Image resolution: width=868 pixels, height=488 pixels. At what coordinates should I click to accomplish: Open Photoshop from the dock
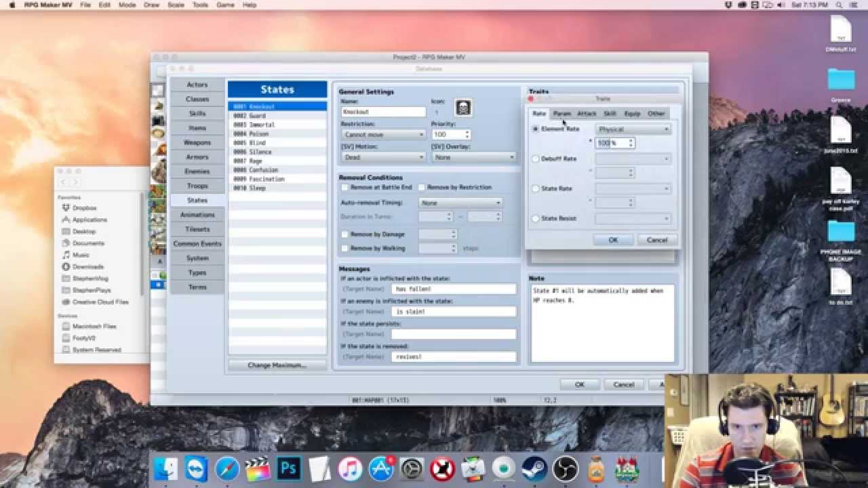[x=289, y=469]
